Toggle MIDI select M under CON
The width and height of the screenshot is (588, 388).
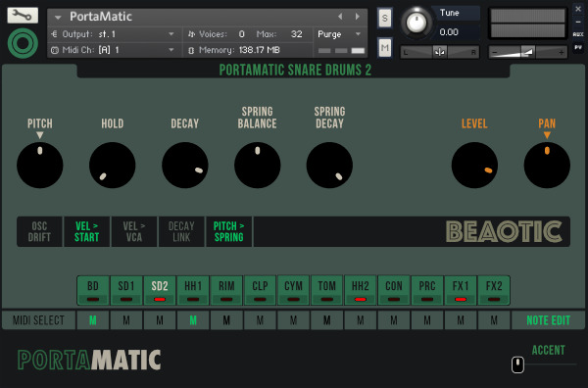[x=394, y=320]
